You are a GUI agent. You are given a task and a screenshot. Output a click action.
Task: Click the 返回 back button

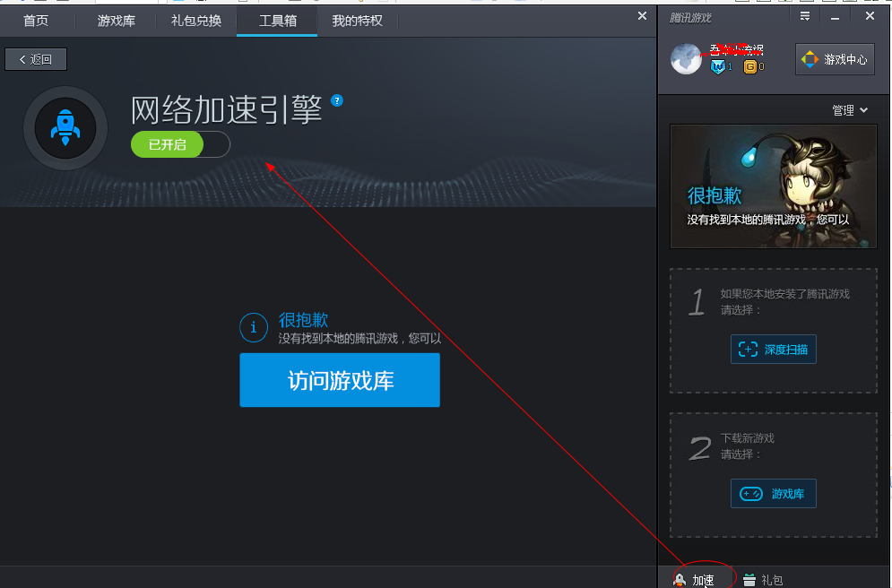point(36,59)
